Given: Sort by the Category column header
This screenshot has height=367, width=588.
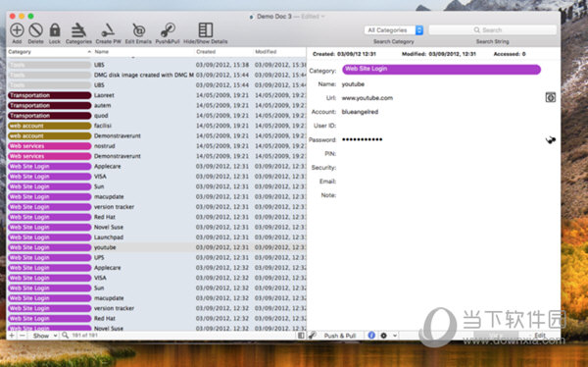Looking at the screenshot, I should (x=49, y=52).
